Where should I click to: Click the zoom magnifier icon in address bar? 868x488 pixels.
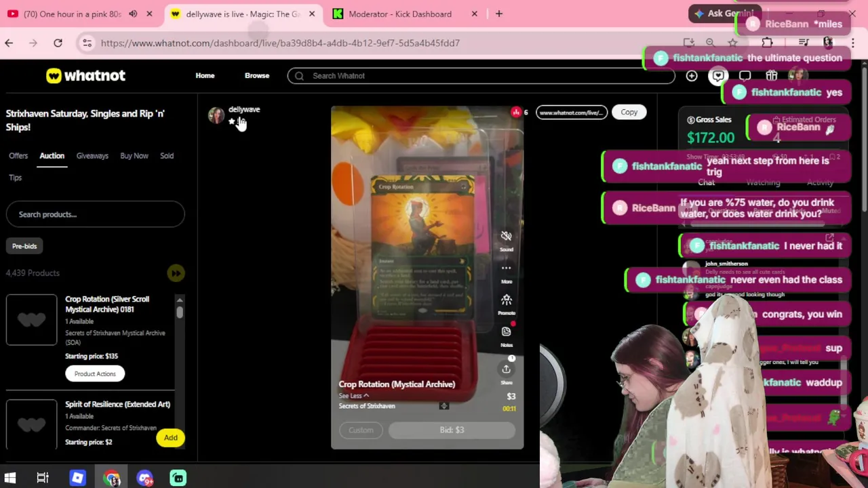pyautogui.click(x=710, y=43)
